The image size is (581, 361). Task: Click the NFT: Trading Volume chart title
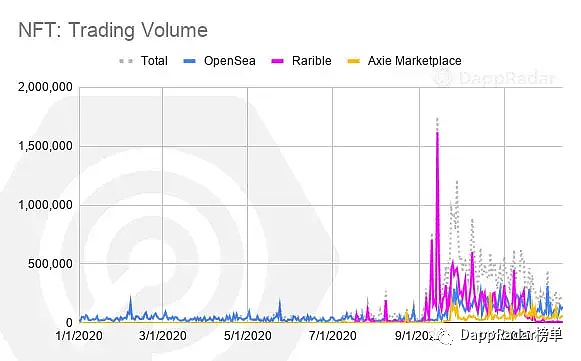pyautogui.click(x=113, y=30)
